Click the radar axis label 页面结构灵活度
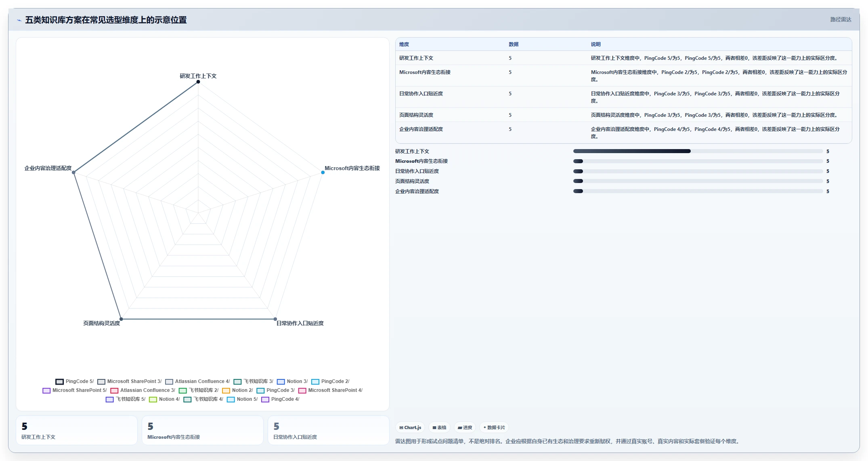This screenshot has height=461, width=868. point(102,323)
